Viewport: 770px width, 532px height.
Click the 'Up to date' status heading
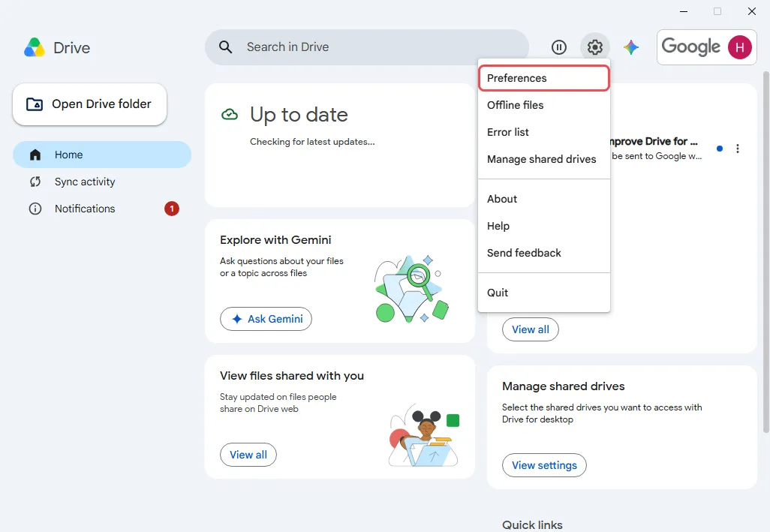click(x=299, y=115)
